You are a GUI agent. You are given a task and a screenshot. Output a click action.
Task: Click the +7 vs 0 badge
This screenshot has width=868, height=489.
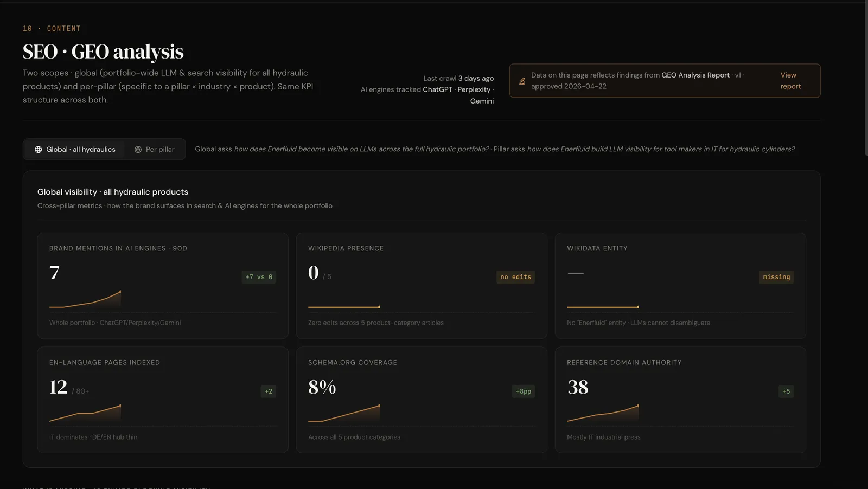tap(259, 277)
